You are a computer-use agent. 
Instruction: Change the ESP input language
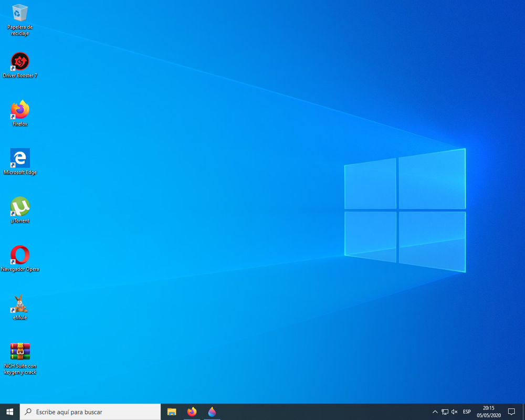click(467, 412)
